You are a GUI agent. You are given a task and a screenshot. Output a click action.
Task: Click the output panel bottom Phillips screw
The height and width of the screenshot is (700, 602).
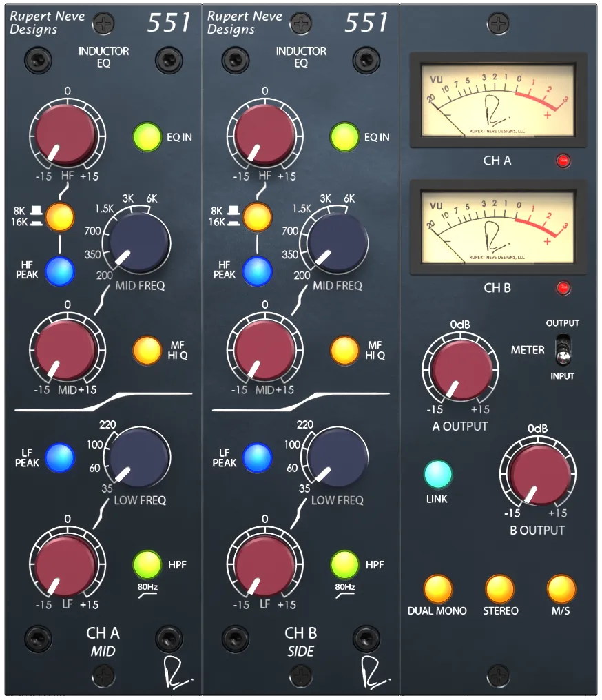click(499, 675)
